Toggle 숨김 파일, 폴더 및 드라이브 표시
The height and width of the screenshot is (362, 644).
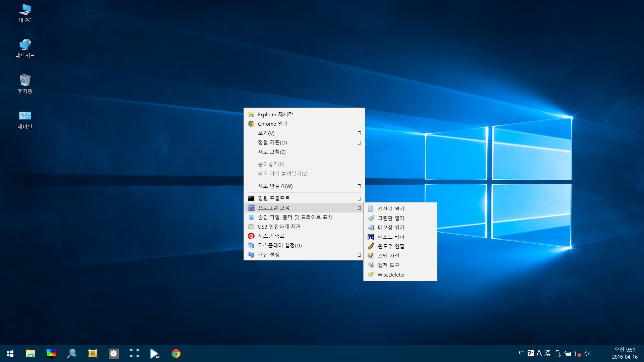(x=304, y=217)
